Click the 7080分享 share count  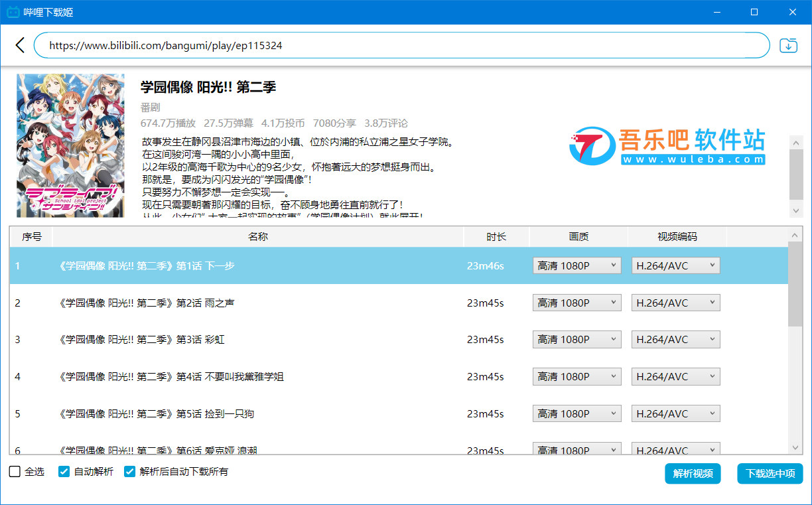[334, 123]
